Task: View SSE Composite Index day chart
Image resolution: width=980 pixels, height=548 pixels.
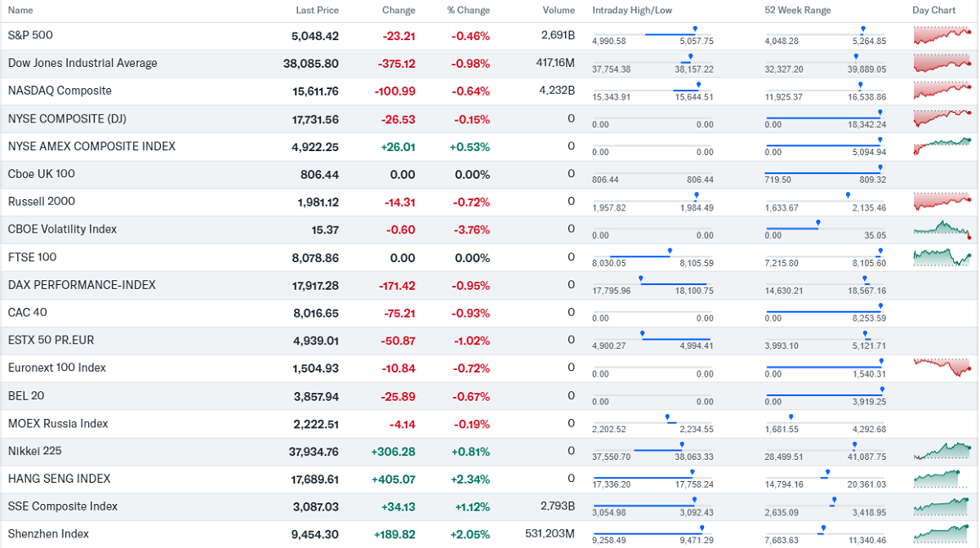Action: [942, 506]
